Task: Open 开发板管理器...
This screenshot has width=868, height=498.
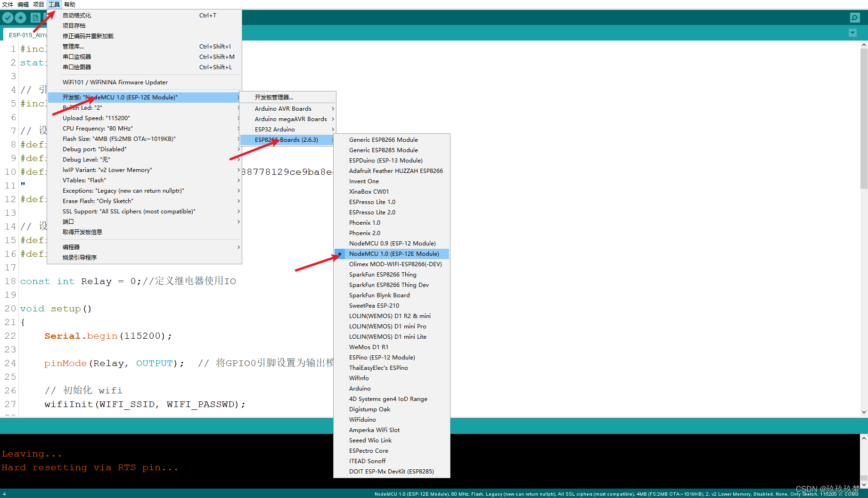Action: [288, 98]
